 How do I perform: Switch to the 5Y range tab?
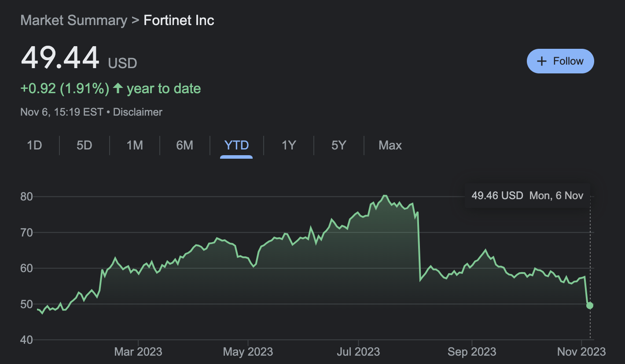click(339, 145)
